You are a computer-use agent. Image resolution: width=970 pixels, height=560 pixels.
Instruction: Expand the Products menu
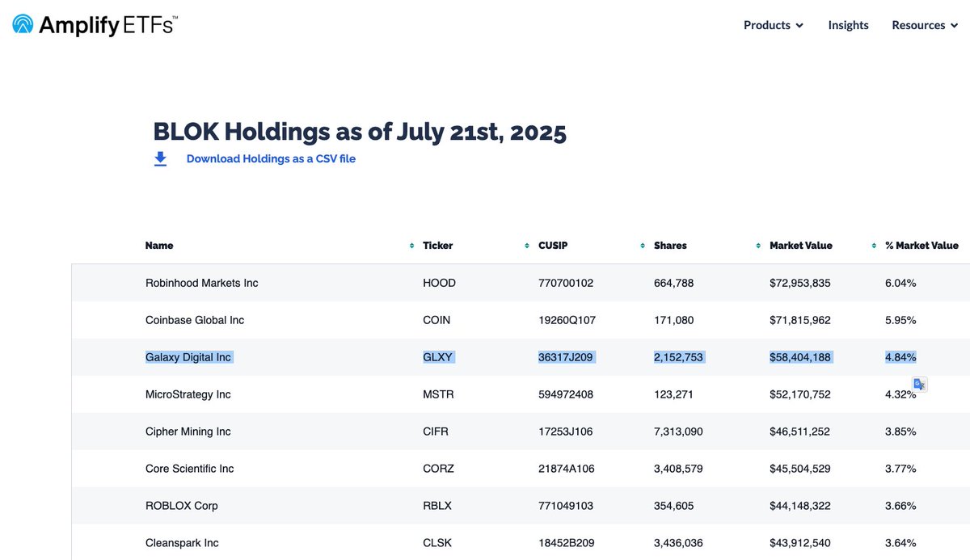774,25
